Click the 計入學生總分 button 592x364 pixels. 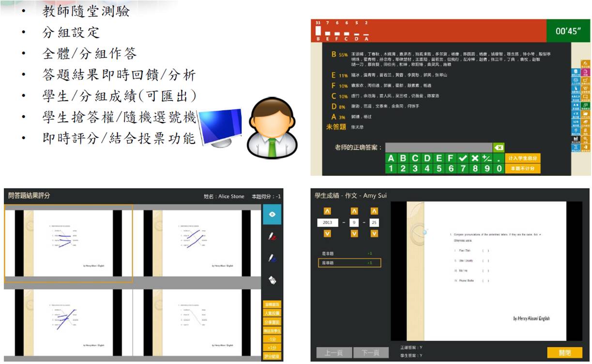coord(522,159)
